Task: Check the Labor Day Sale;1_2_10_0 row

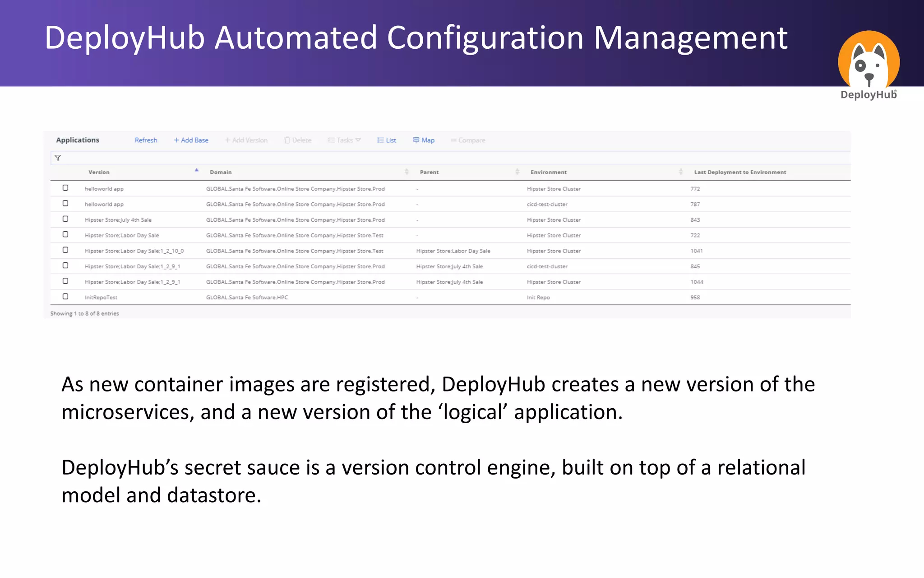Action: point(65,250)
